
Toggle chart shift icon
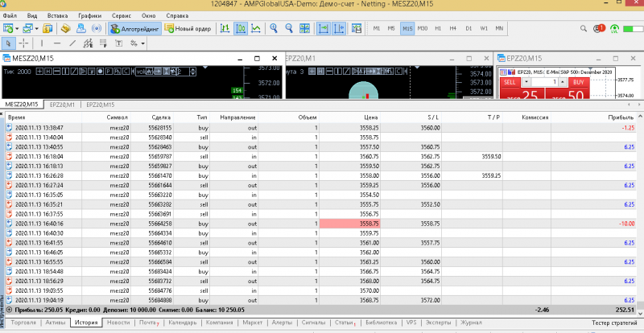pyautogui.click(x=338, y=28)
